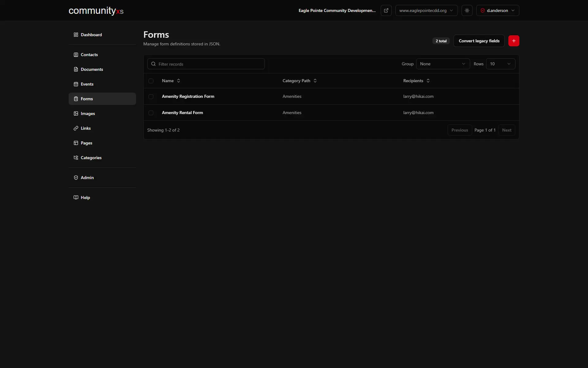The image size is (588, 368).
Task: Click the Dashboard grid icon
Action: 76,35
